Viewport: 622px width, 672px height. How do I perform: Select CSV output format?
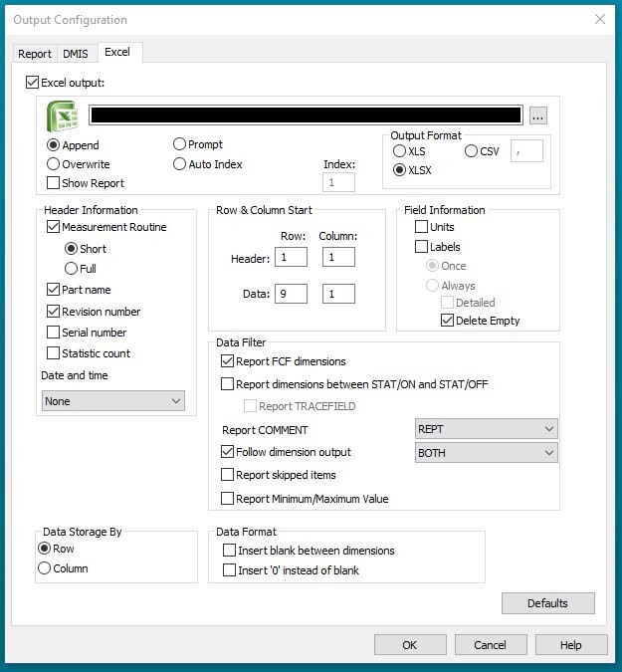(x=471, y=151)
